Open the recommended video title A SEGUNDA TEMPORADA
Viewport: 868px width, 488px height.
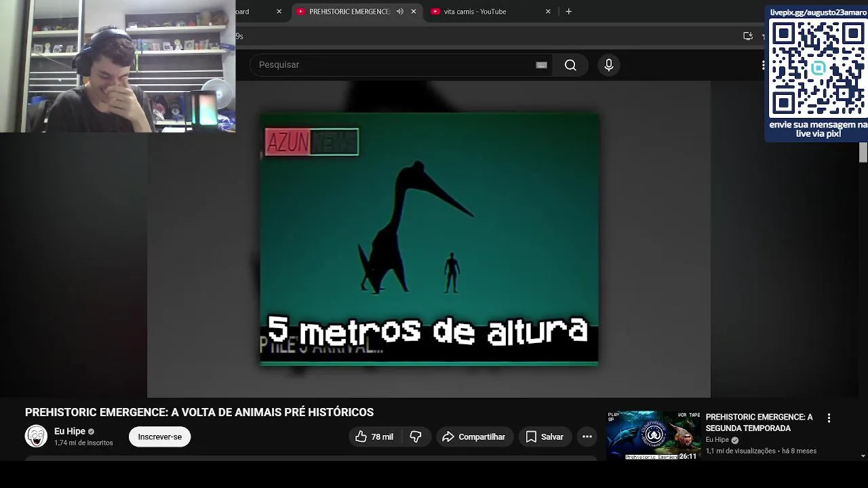[x=759, y=423]
